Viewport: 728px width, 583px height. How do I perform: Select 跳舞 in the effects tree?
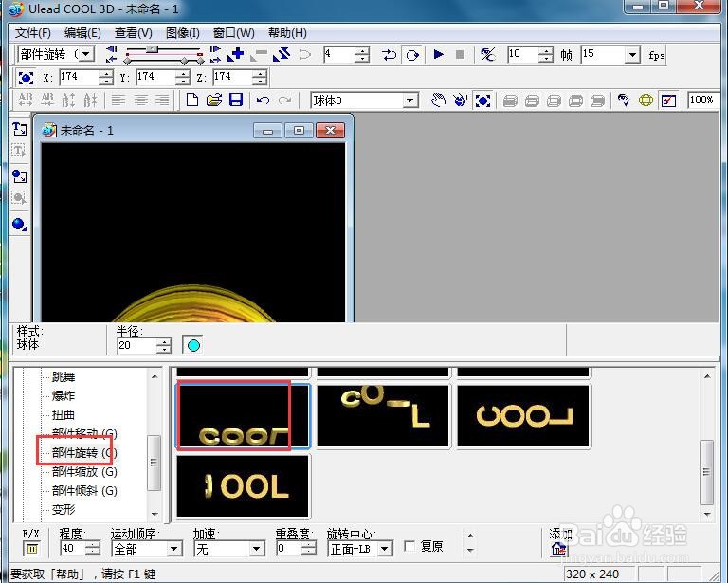click(x=64, y=377)
